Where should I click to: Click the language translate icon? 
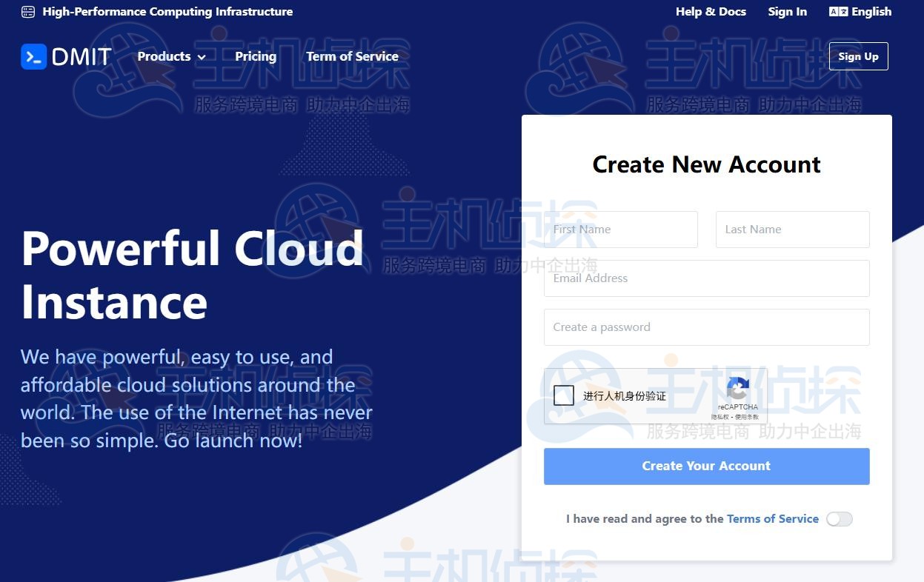tap(838, 12)
